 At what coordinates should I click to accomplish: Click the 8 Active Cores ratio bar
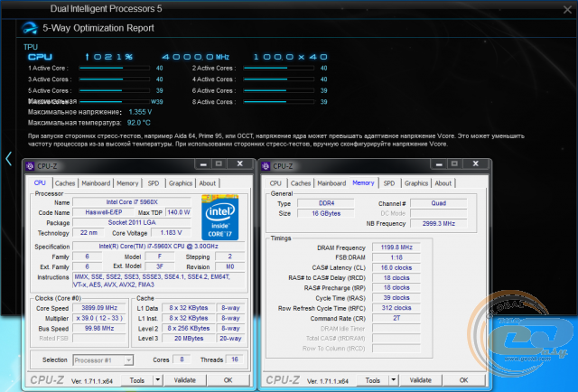[x=279, y=102]
